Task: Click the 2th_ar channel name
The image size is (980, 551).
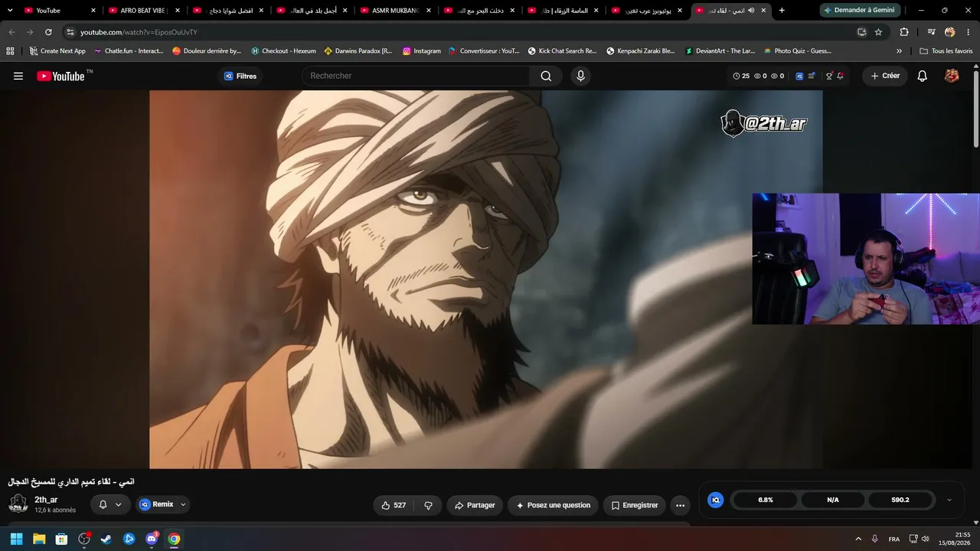Action: coord(46,500)
